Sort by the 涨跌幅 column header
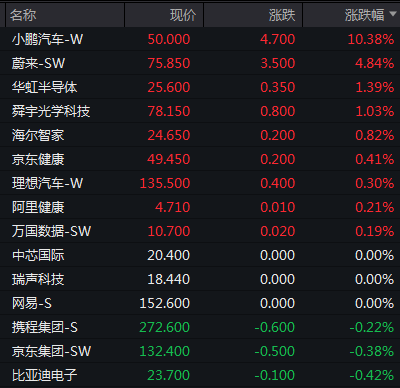 (364, 15)
